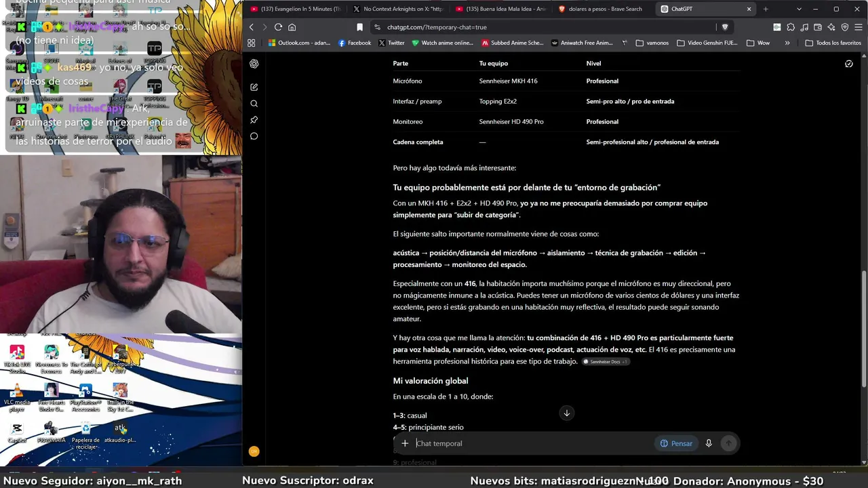Image resolution: width=868 pixels, height=488 pixels.
Task: Select the PlayStation Accessories desktop icon
Action: (x=85, y=397)
